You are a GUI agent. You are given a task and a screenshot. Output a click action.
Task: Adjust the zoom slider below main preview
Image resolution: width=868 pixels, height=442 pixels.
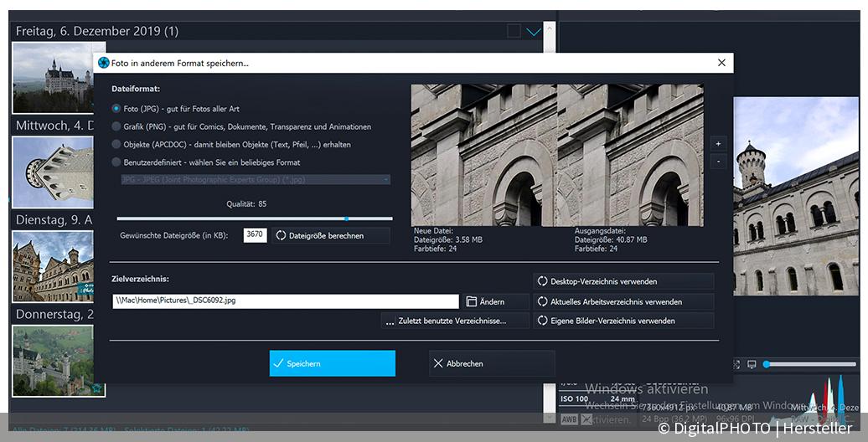click(767, 364)
